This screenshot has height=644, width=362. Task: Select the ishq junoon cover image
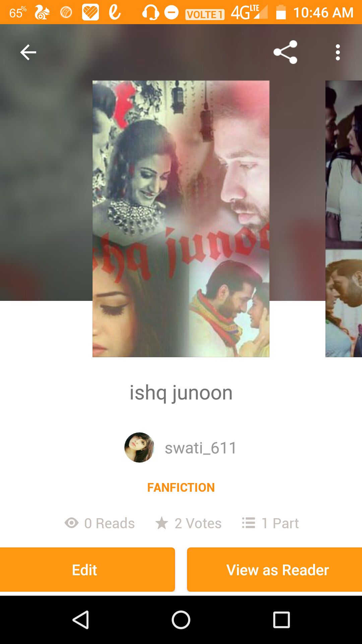coord(181,219)
